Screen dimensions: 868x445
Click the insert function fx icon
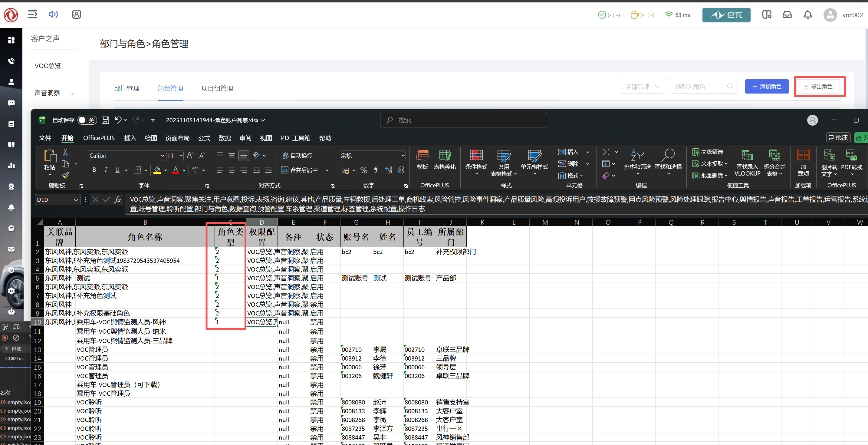click(x=117, y=199)
